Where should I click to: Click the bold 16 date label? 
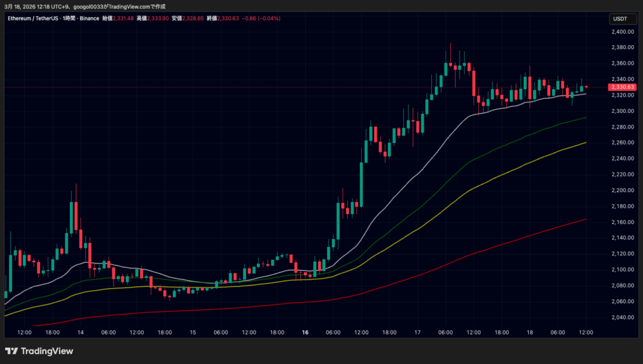[305, 332]
